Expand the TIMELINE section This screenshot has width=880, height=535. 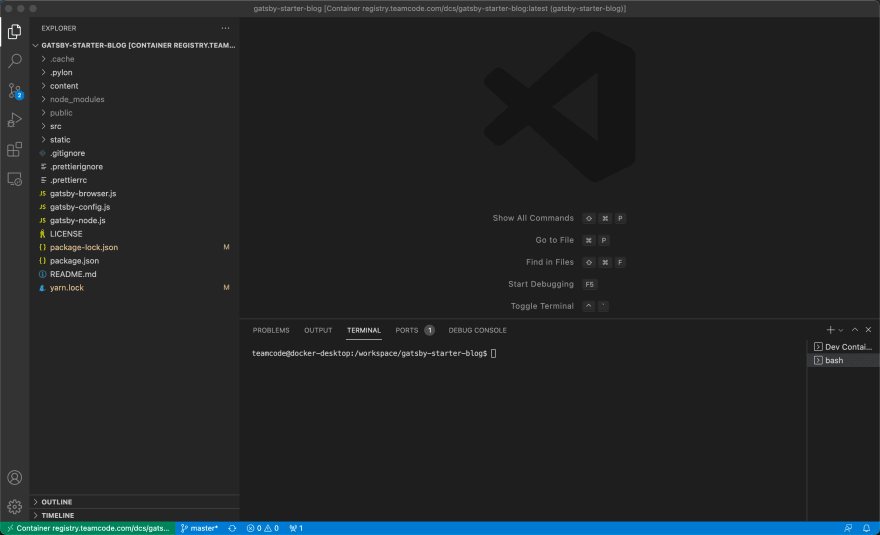(135, 515)
